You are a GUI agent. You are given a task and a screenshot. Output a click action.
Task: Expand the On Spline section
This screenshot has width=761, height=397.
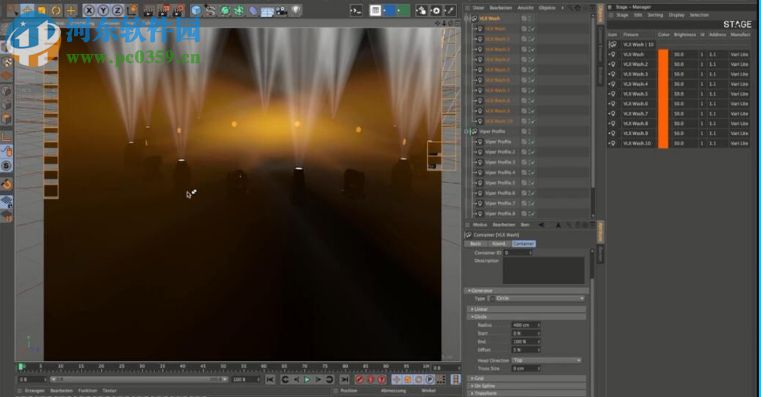click(527, 386)
